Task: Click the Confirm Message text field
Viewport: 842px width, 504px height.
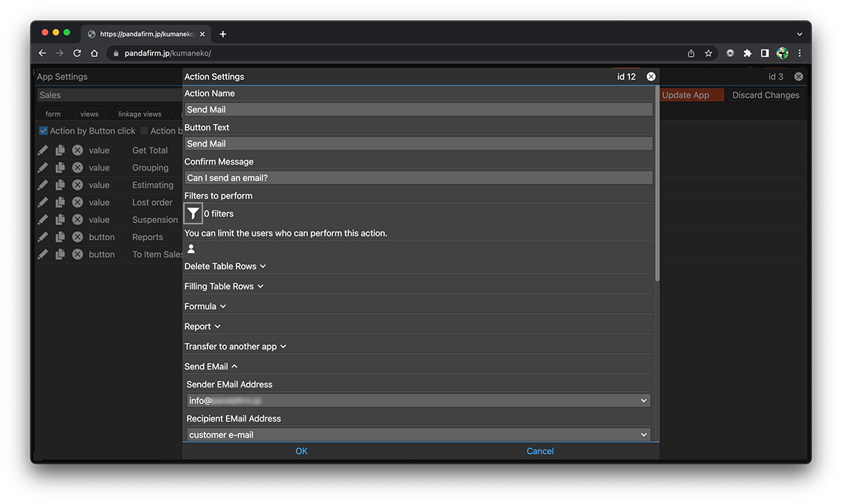Action: click(418, 178)
